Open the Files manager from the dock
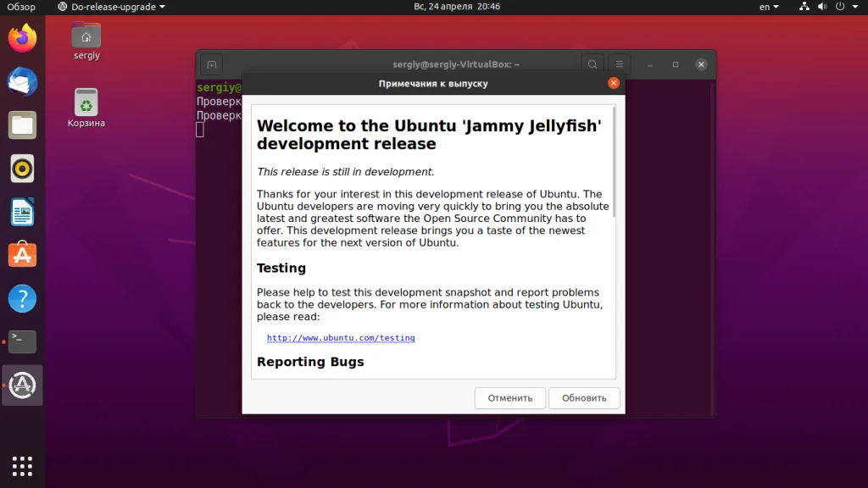Viewport: 868px width, 488px height. click(x=21, y=125)
